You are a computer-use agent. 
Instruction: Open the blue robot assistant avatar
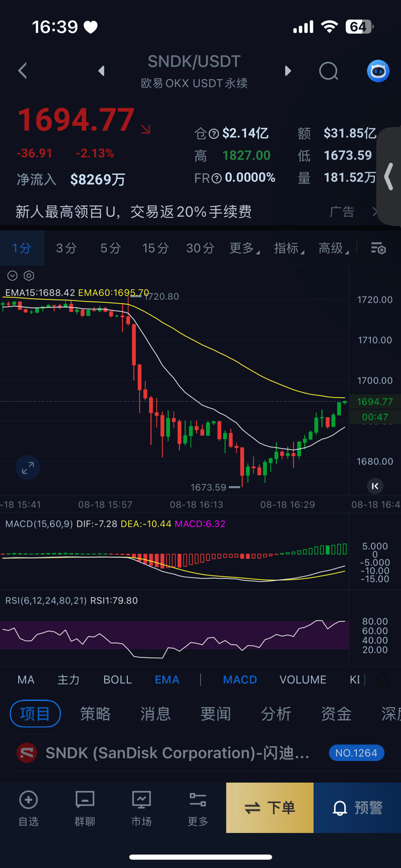click(x=378, y=71)
